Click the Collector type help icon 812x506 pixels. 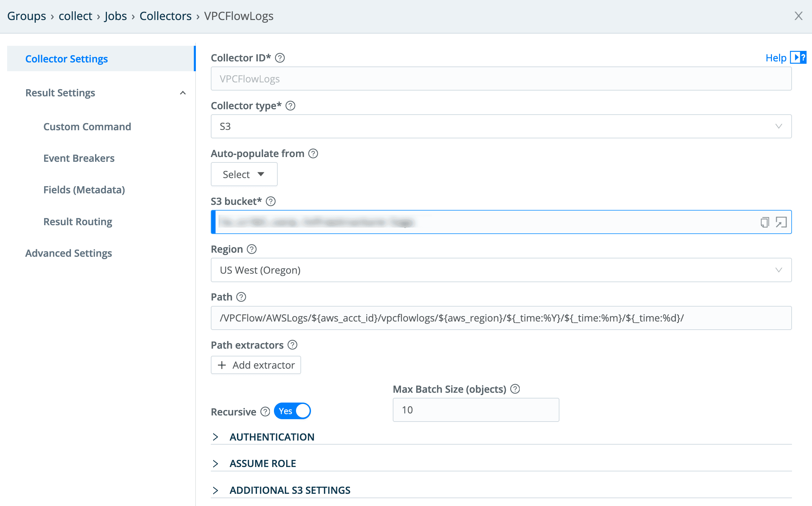290,106
